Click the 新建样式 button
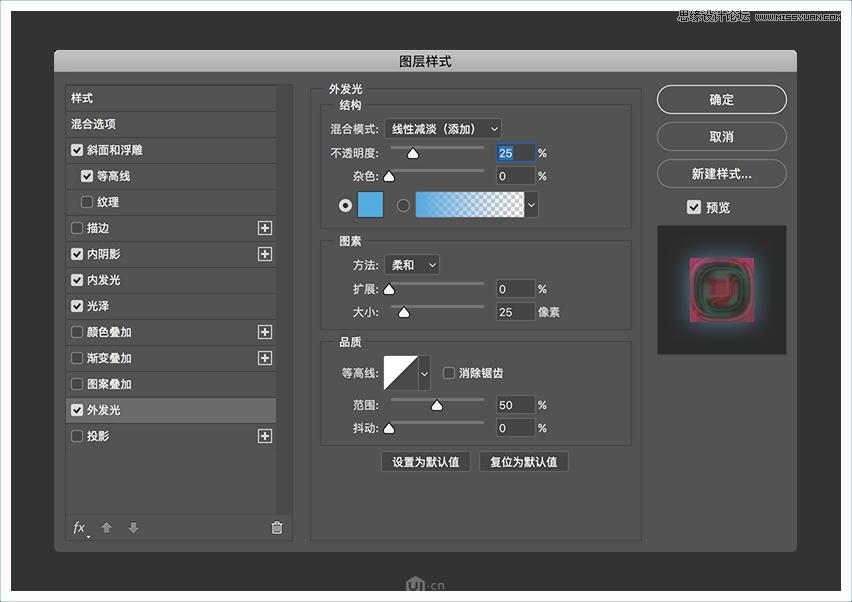The width and height of the screenshot is (852, 602). pos(720,173)
